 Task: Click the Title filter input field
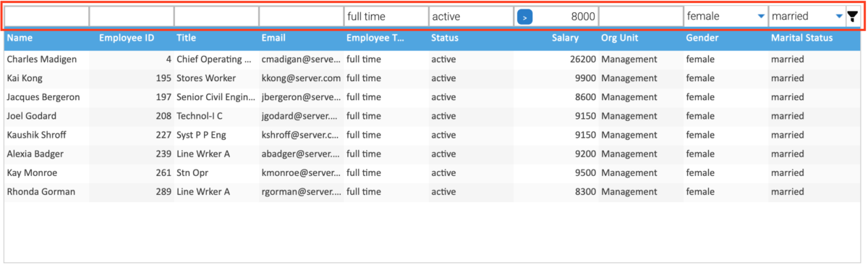point(216,16)
